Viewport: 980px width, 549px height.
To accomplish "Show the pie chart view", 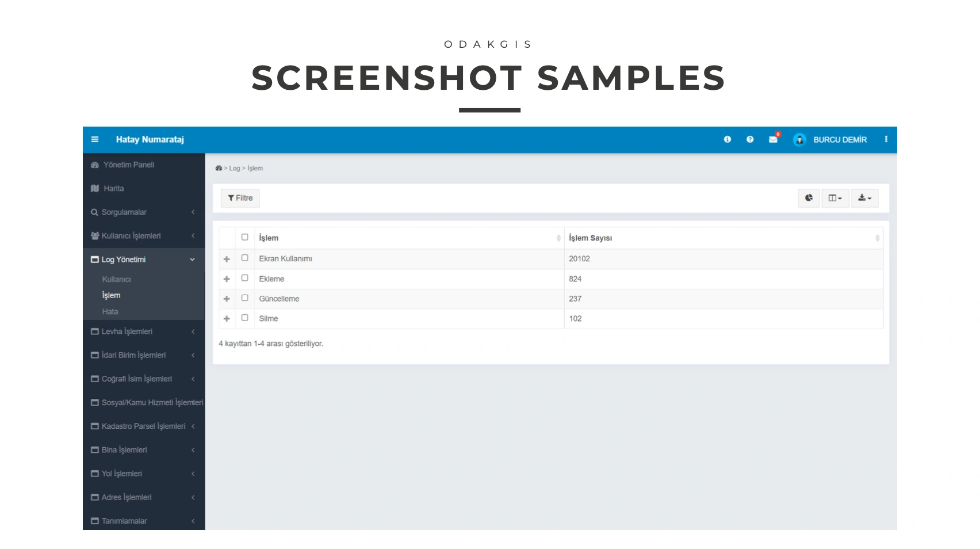I will [809, 198].
